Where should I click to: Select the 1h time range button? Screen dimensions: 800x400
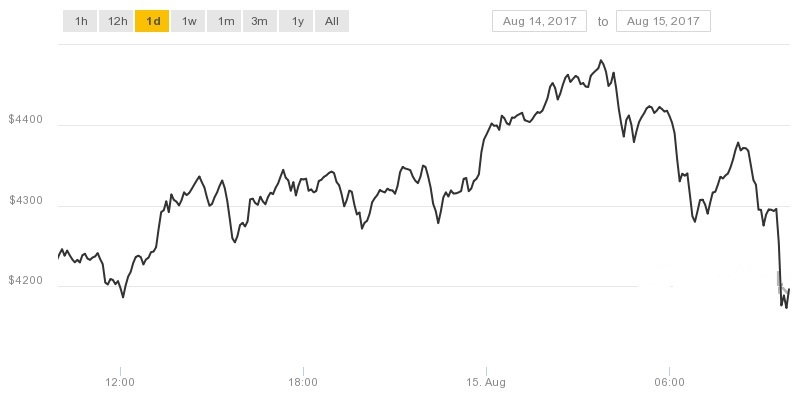pos(80,21)
